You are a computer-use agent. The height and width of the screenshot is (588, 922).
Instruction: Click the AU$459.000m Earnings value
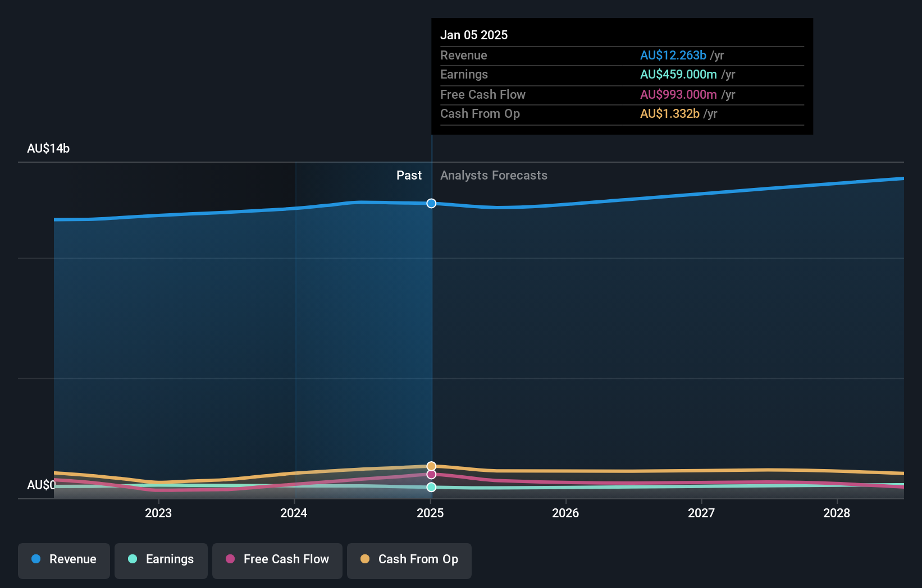pyautogui.click(x=679, y=74)
